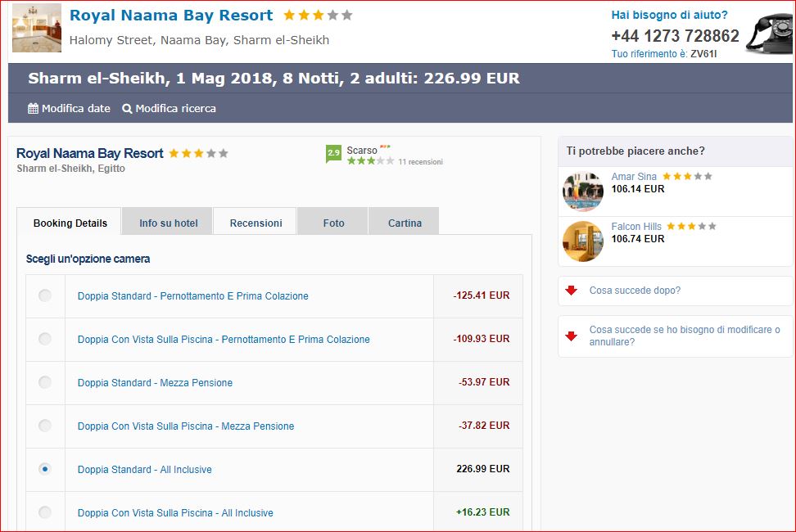Click the Sharm el-Sheikh, Egitto location text
Viewport: 796px width, 532px height.
[x=70, y=169]
